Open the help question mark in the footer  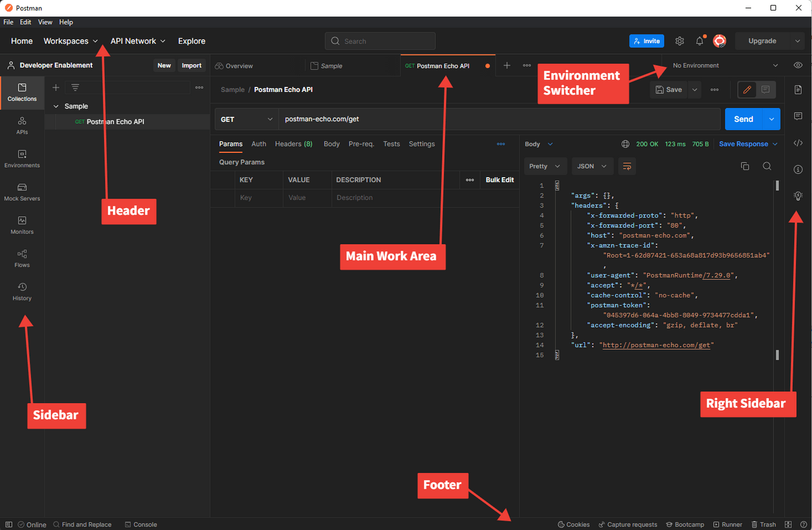803,524
